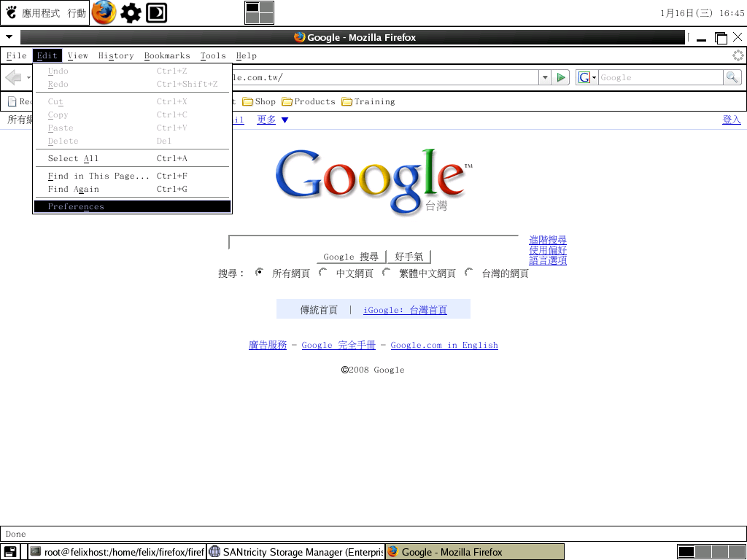Click the Firefox throbber activity icon

(738, 55)
